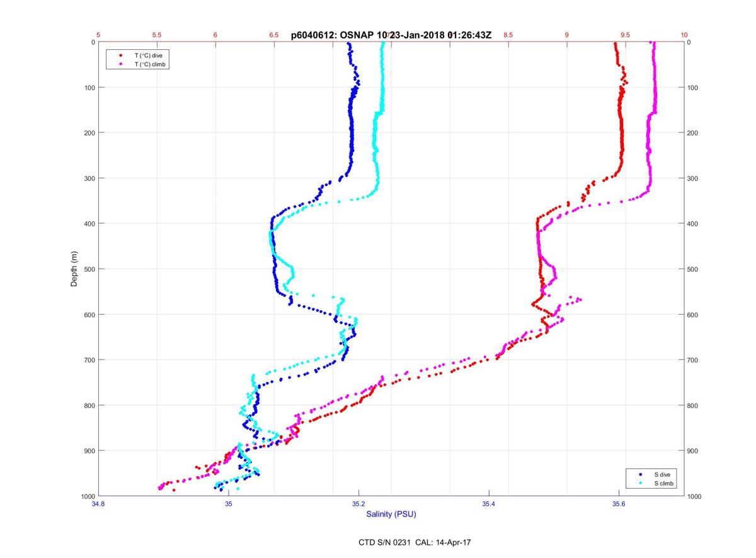This screenshot has height=558, width=756.
Task: Click the 800 tick on right depth axis
Action: (x=693, y=405)
